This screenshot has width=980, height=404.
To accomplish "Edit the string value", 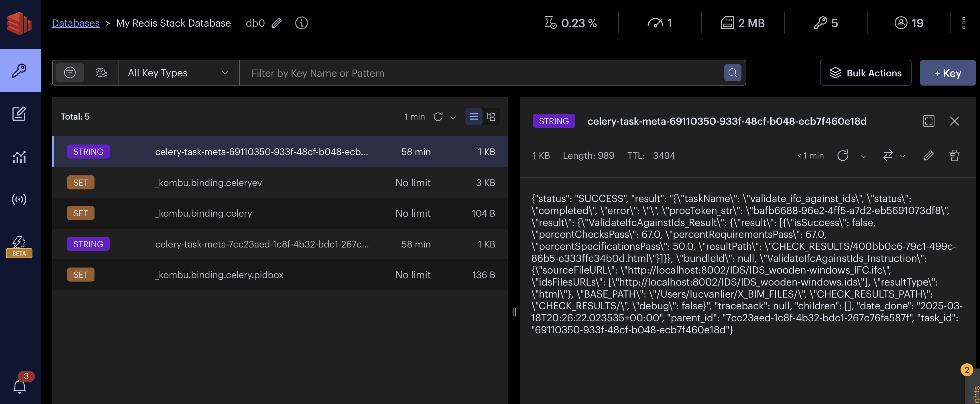I will pyautogui.click(x=929, y=155).
